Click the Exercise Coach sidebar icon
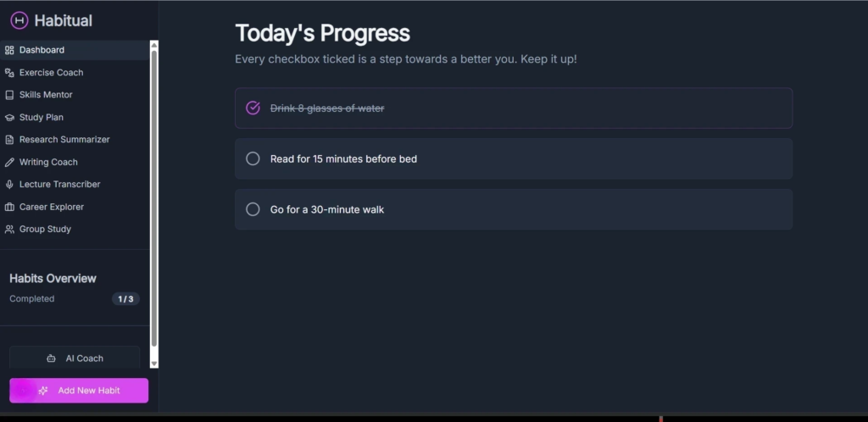Viewport: 868px width, 422px height. click(9, 73)
